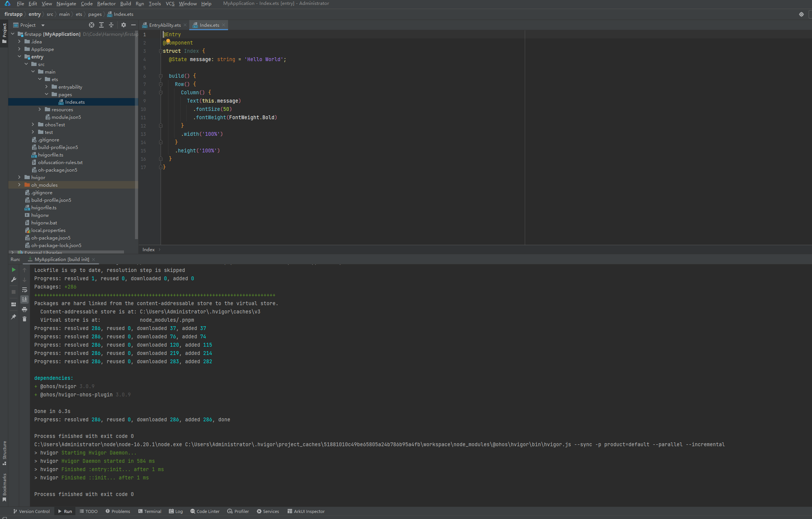Image resolution: width=812 pixels, height=519 pixels.
Task: Expand the ohosTest folder
Action: (33, 124)
